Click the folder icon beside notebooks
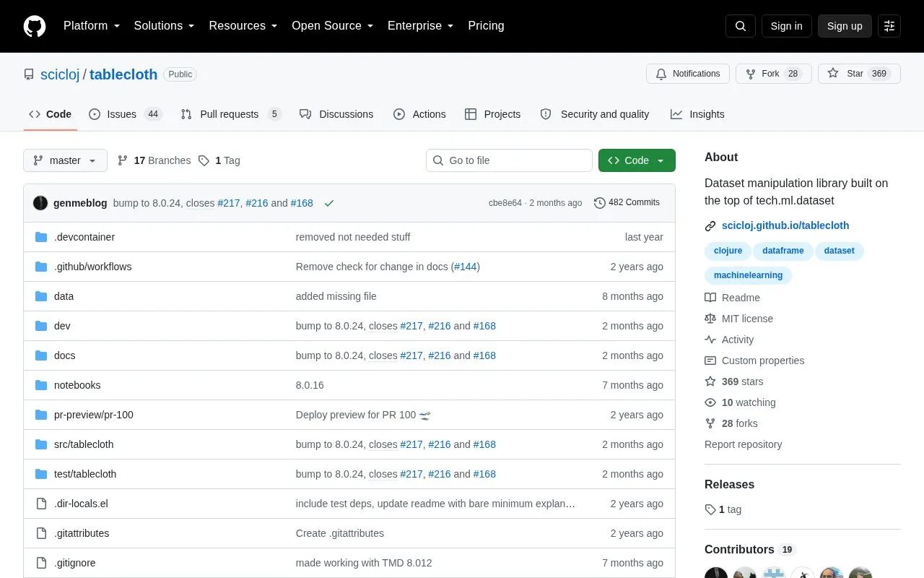 [x=41, y=385]
